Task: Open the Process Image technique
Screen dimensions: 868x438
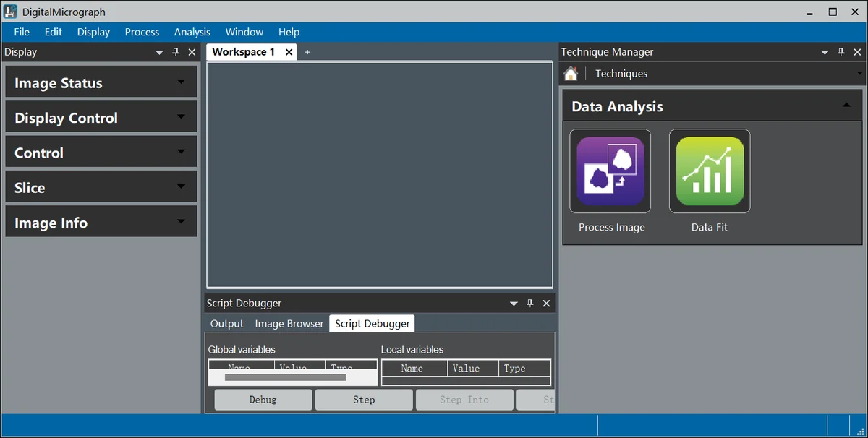Action: coord(610,171)
